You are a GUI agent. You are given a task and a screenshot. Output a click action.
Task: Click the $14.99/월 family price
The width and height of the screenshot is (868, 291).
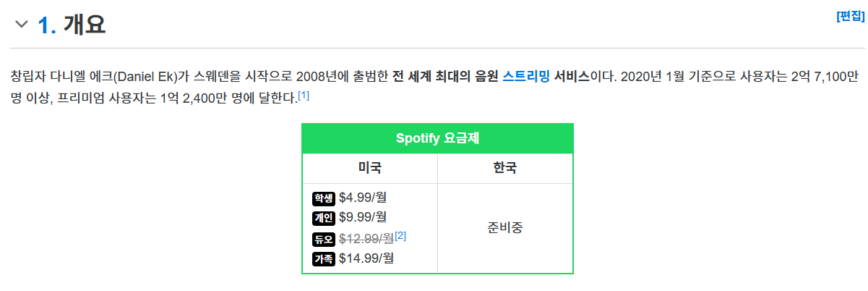click(x=366, y=258)
